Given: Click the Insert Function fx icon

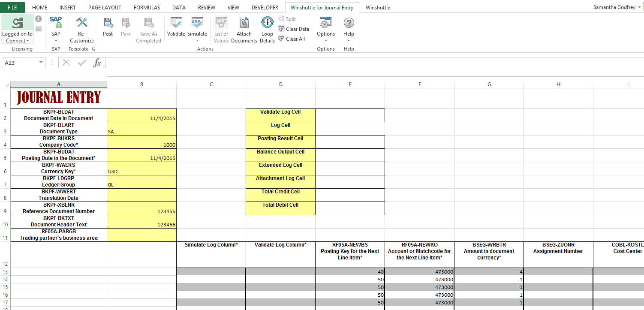Looking at the screenshot, I should (97, 63).
